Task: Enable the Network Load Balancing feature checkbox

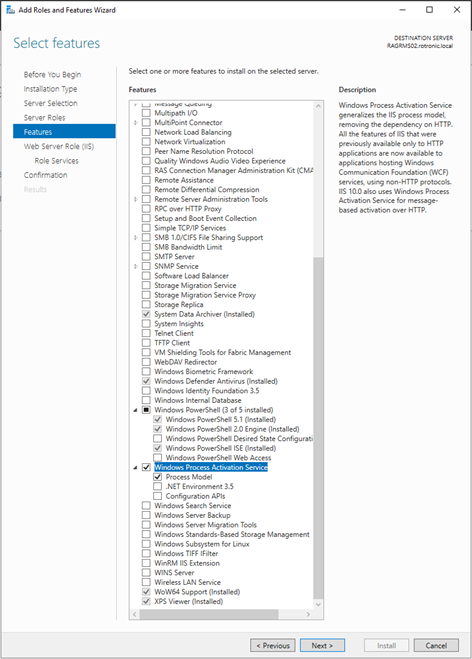Action: pyautogui.click(x=146, y=132)
